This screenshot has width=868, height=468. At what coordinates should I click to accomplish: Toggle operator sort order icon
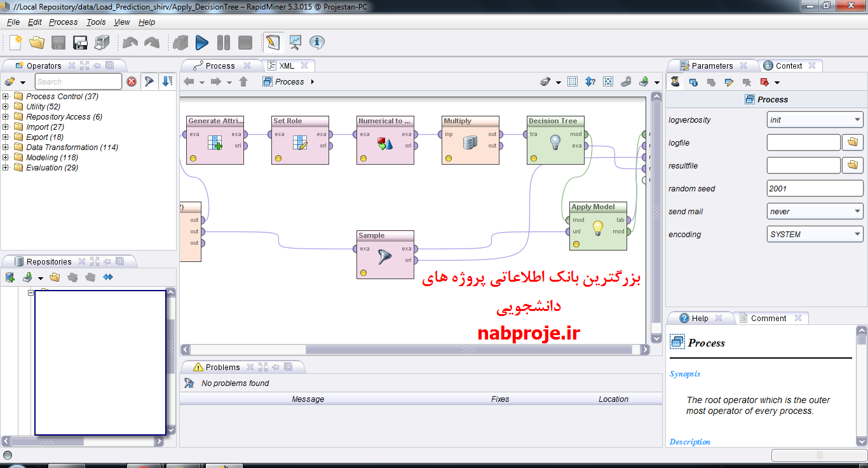(x=167, y=81)
